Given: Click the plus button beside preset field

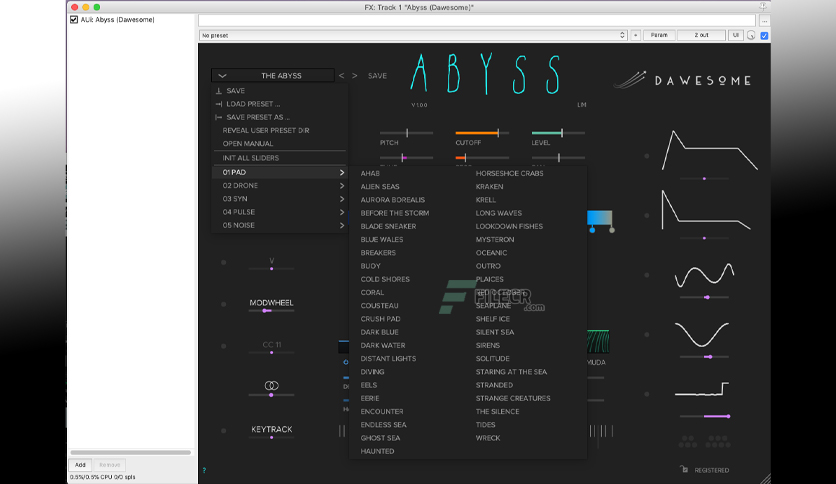Looking at the screenshot, I should point(635,35).
